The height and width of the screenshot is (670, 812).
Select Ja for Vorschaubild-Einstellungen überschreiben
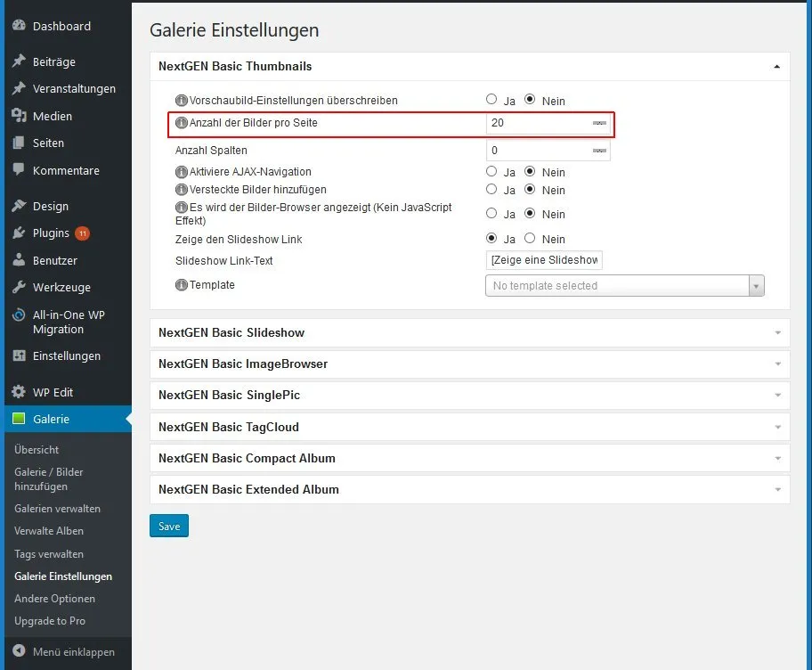pos(491,99)
